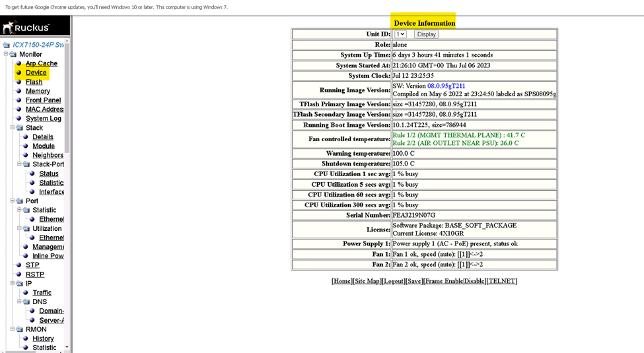Screen dimensions: 644x353
Task: Click the Frame Disable link
Action: pos(474,281)
